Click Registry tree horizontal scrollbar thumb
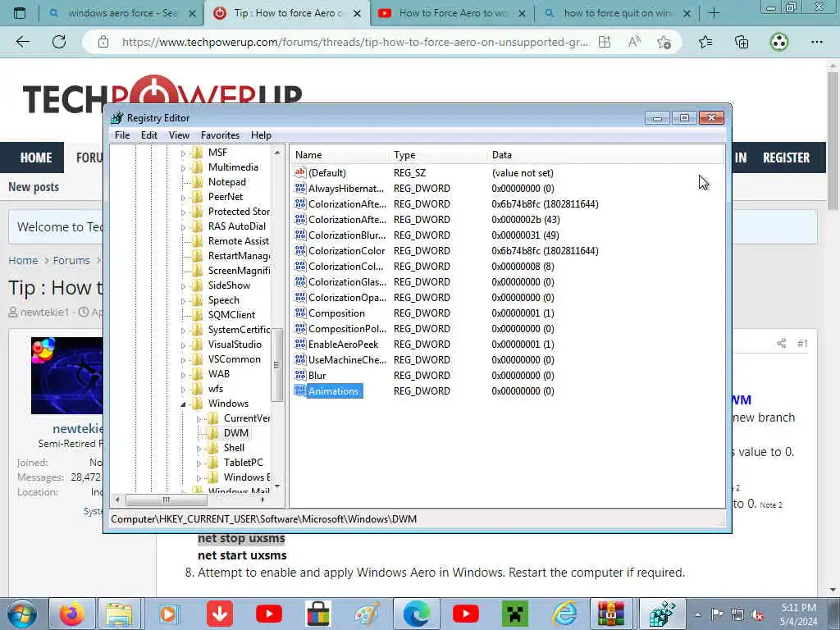Viewport: 840px width, 630px height. [x=166, y=500]
